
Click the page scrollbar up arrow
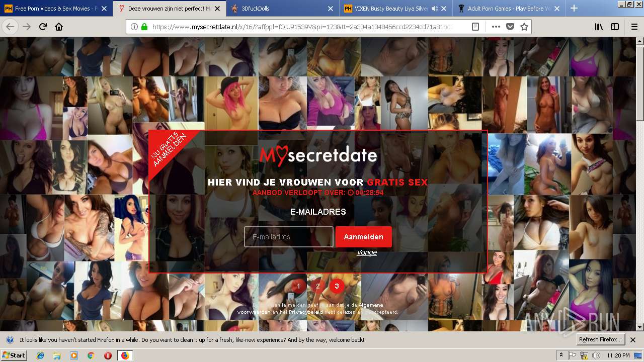(x=639, y=41)
